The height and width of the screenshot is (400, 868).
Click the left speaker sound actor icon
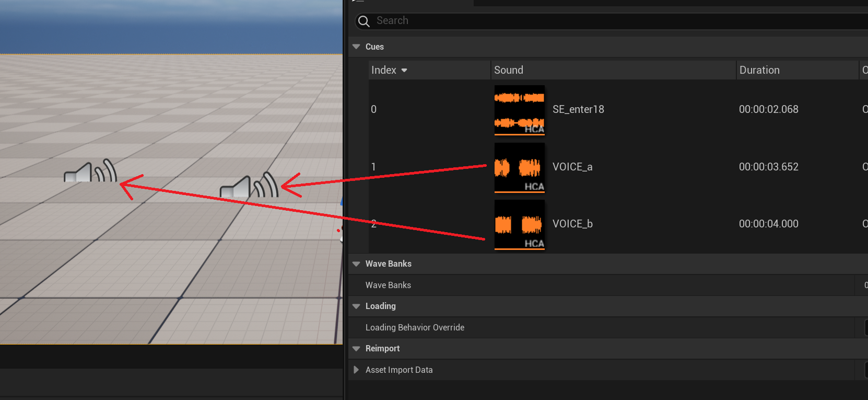coord(90,172)
